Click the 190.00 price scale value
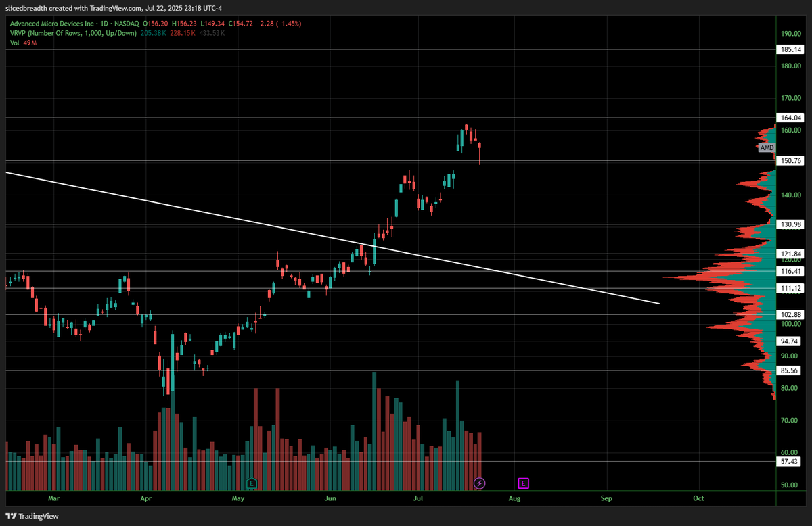The image size is (812, 526). [x=791, y=33]
